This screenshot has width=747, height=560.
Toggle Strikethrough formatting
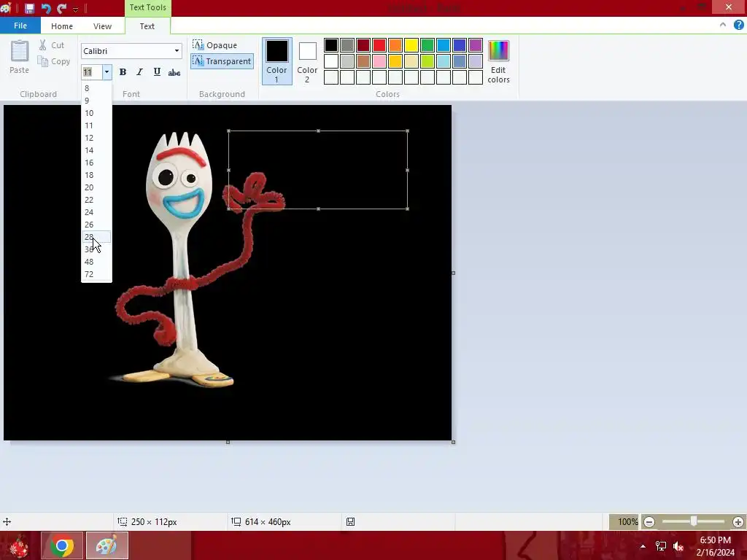(174, 72)
